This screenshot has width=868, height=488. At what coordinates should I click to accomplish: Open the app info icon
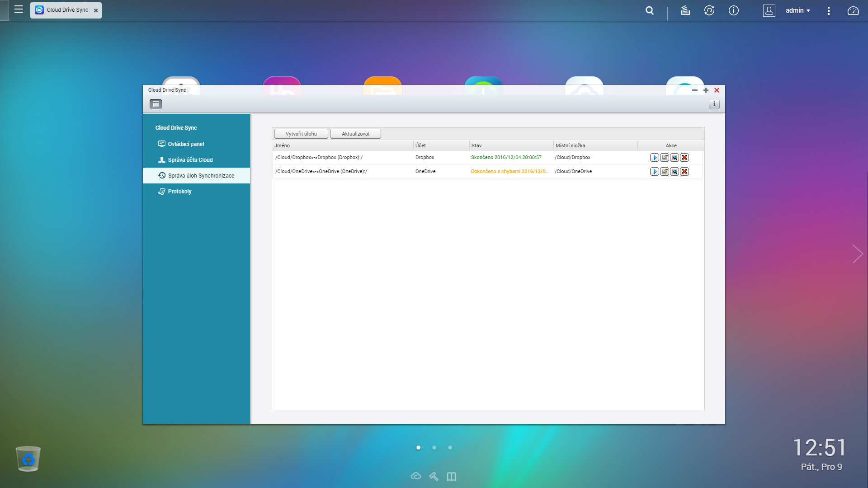[714, 104]
